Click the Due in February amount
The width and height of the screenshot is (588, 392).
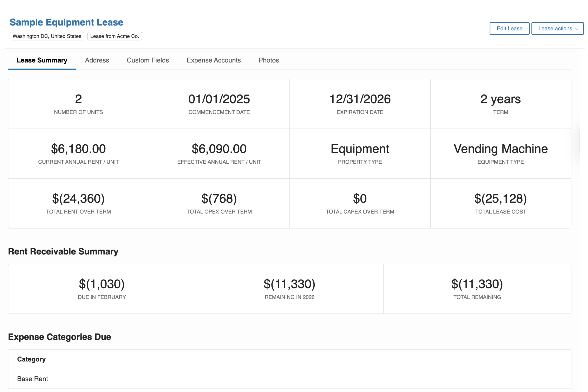click(102, 284)
